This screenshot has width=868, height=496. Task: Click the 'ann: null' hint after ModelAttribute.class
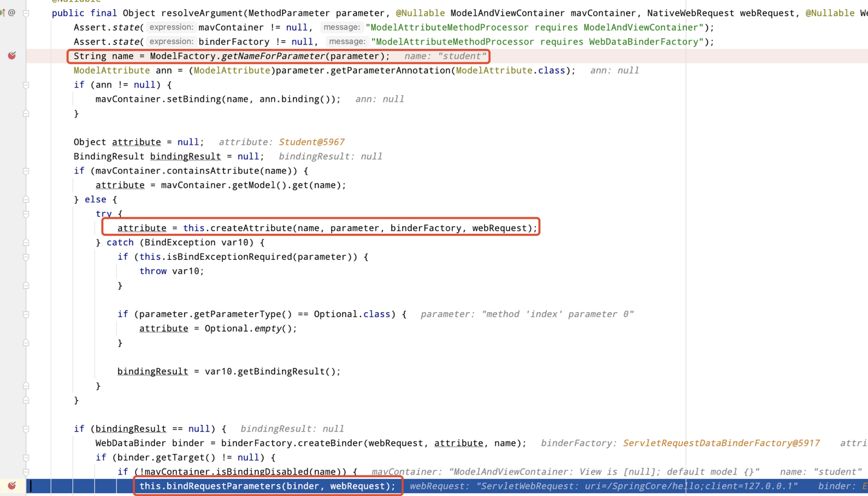pos(614,70)
